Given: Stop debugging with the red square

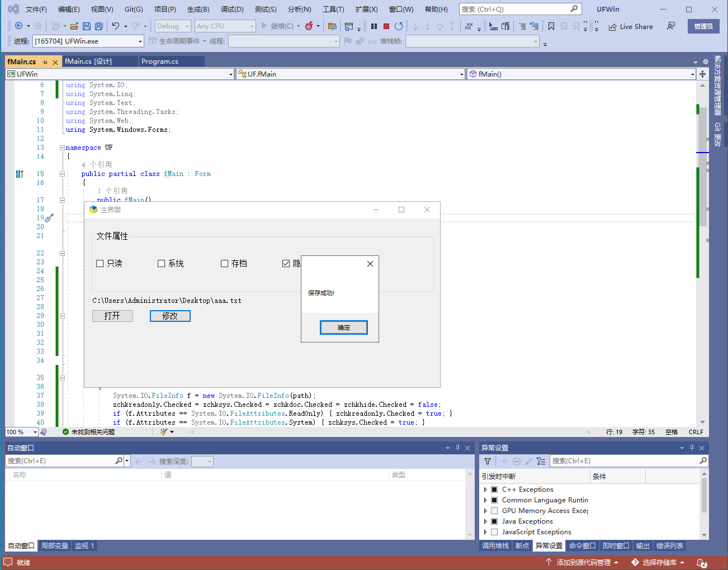Looking at the screenshot, I should pyautogui.click(x=386, y=26).
